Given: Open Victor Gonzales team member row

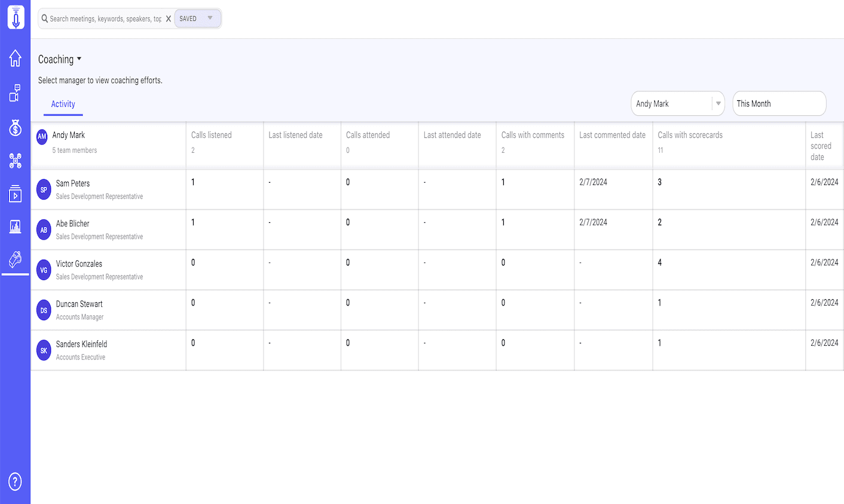Looking at the screenshot, I should tap(79, 264).
